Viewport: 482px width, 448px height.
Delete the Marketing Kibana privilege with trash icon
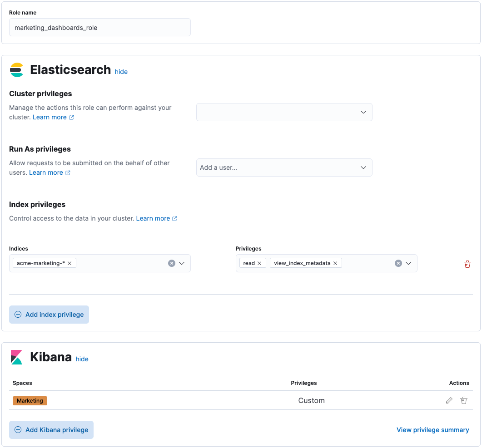[464, 400]
